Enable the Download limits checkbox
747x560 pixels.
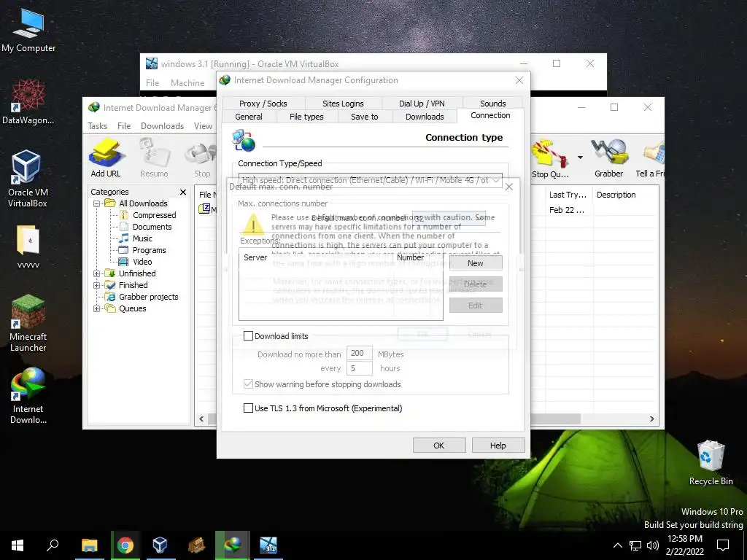click(248, 336)
